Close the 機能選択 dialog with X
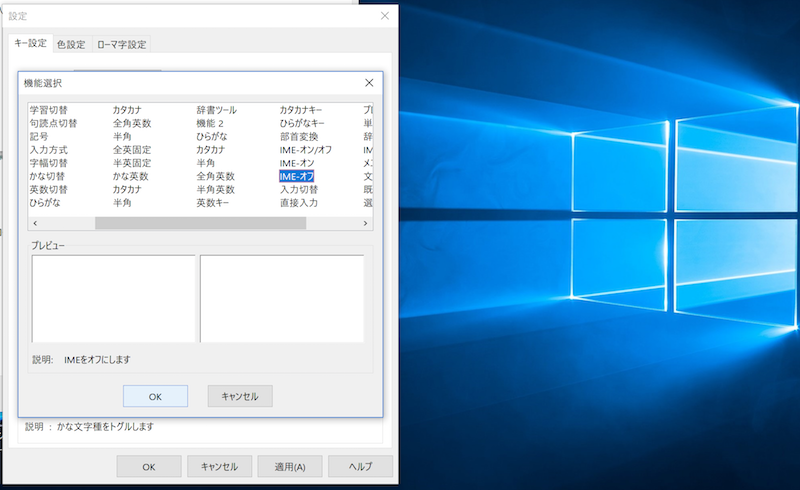The image size is (800, 490). pos(369,83)
